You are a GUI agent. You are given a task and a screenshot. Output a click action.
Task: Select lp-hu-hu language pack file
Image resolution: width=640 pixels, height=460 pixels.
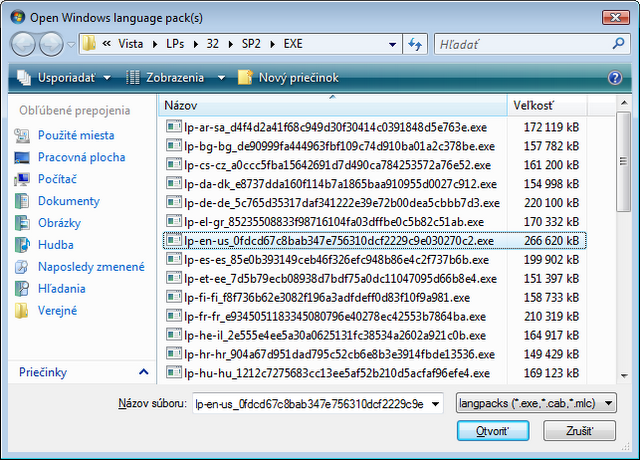[x=374, y=373]
